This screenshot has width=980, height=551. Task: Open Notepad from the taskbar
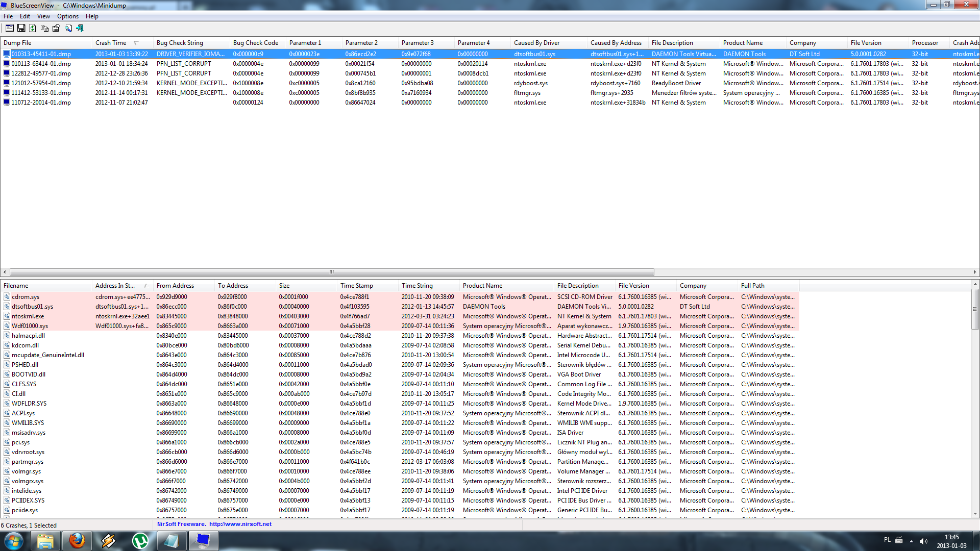tap(172, 541)
